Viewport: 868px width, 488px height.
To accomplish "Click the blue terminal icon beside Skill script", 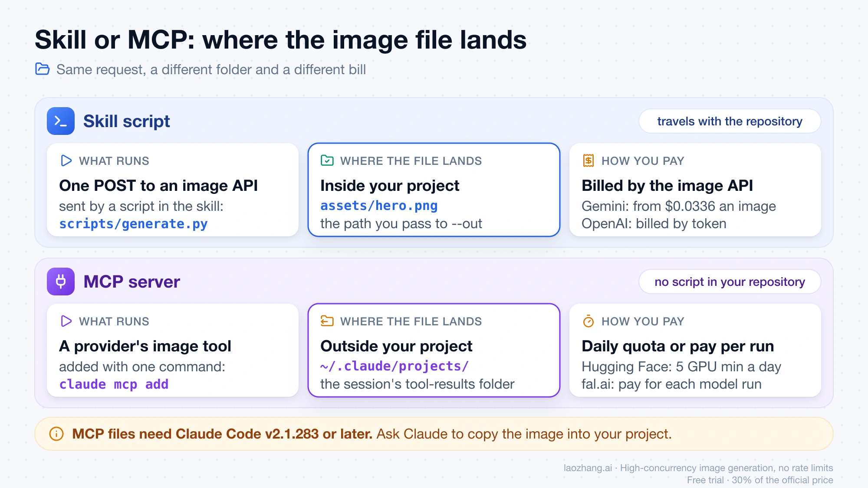I will coord(61,121).
